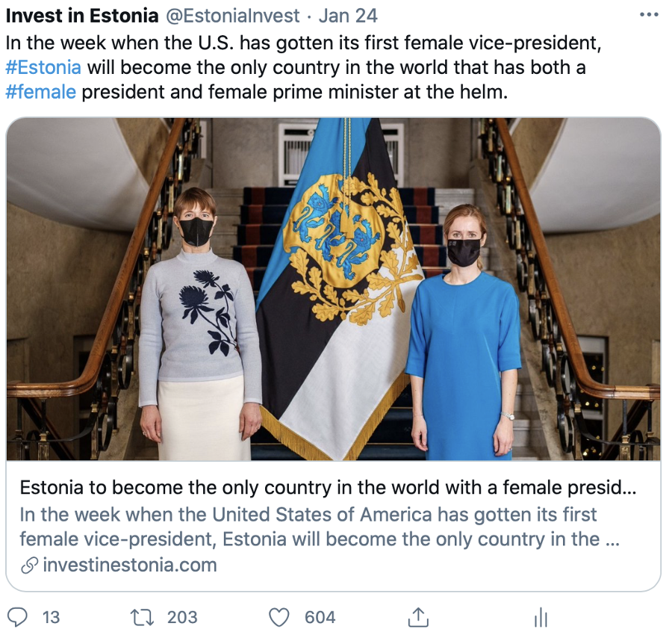Click the card headline starting "Estonia to become"

(329, 488)
